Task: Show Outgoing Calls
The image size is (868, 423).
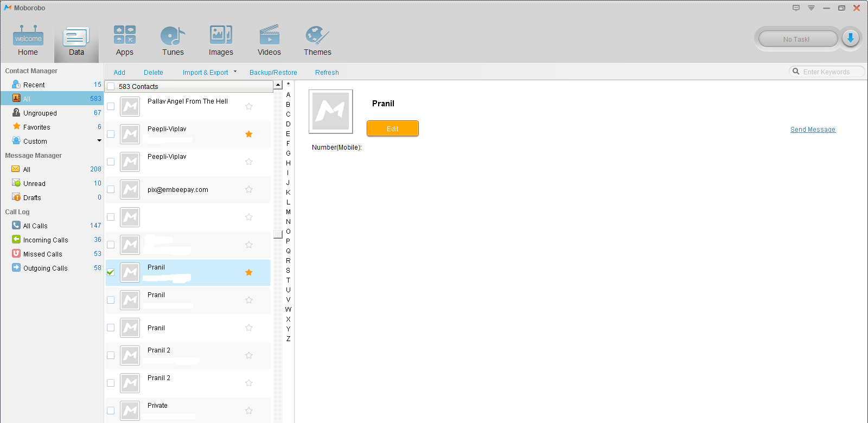Action: 52,268
